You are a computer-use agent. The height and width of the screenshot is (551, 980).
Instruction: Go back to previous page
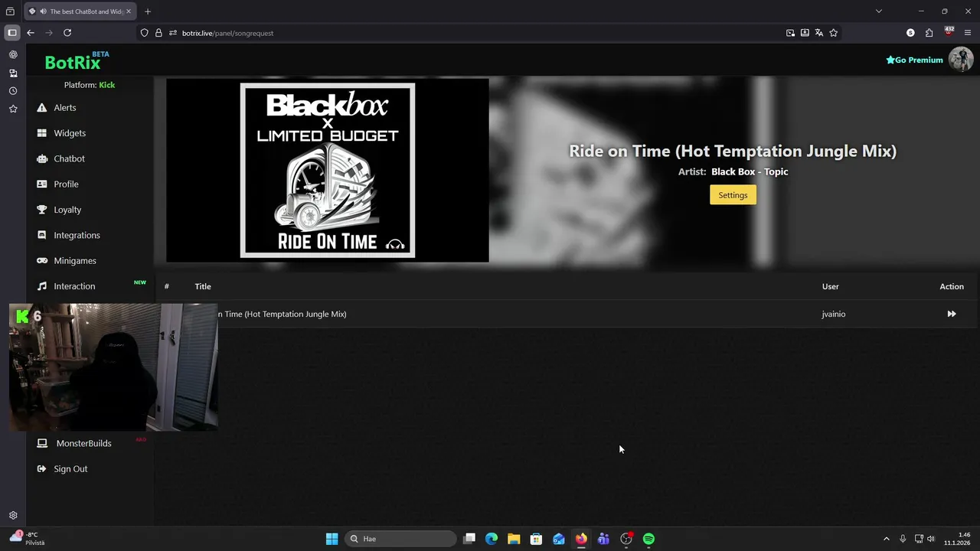coord(31,33)
